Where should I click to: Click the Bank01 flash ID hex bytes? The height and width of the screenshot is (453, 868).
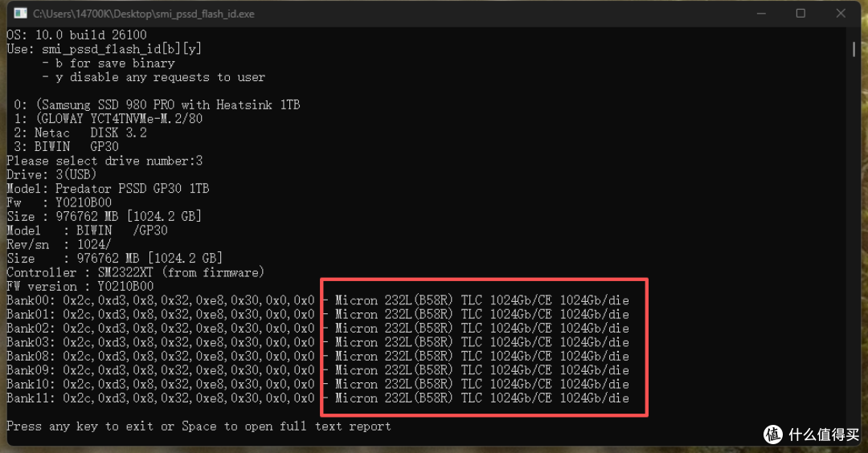click(x=189, y=314)
